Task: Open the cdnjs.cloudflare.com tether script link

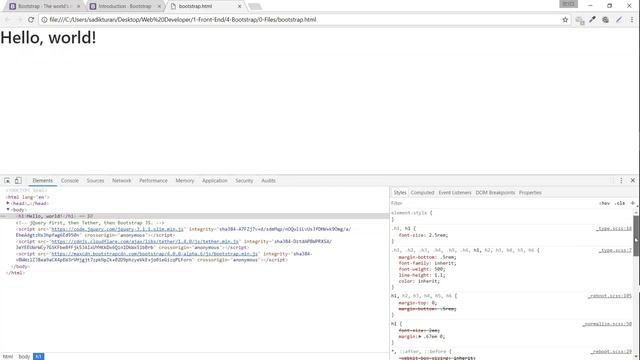Action: click(x=145, y=242)
